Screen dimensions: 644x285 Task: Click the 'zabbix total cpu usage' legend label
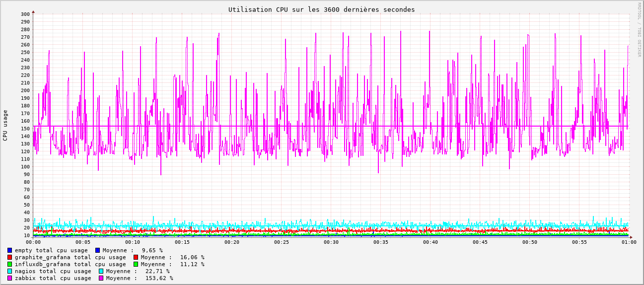tap(53, 278)
